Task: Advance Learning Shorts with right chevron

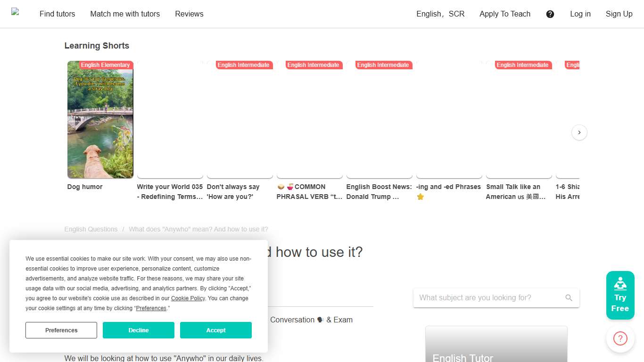Action: [x=579, y=132]
